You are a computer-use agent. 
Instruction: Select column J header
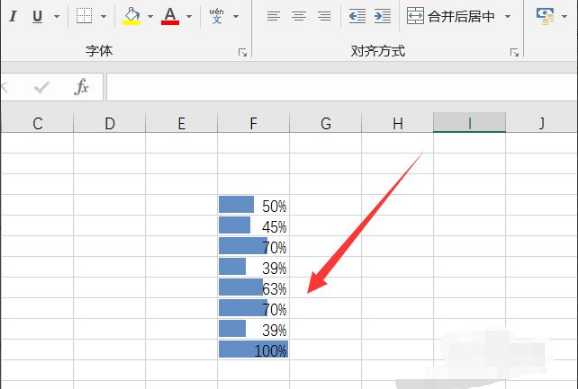point(542,123)
